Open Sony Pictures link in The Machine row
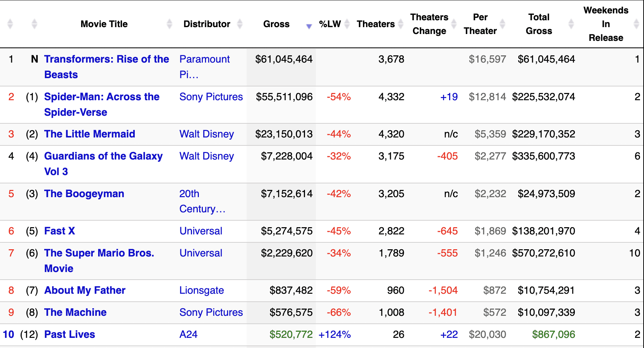 211,313
